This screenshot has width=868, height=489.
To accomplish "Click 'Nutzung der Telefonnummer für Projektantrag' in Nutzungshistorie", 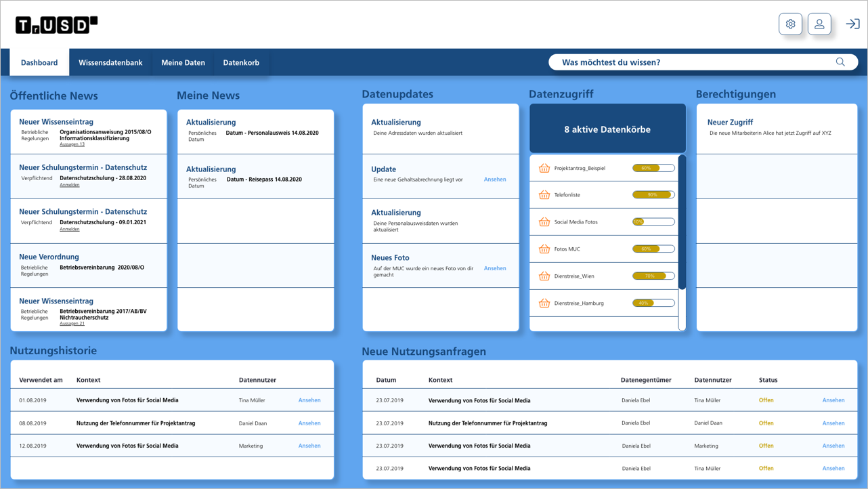I will (135, 423).
